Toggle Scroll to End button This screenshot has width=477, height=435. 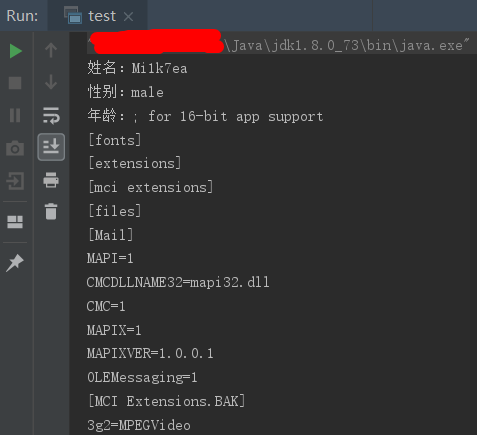tap(51, 147)
